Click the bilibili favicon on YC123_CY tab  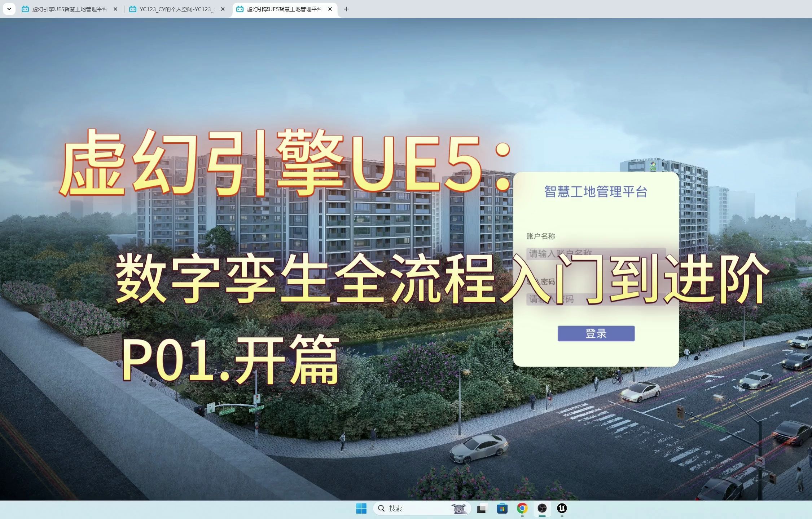point(133,9)
